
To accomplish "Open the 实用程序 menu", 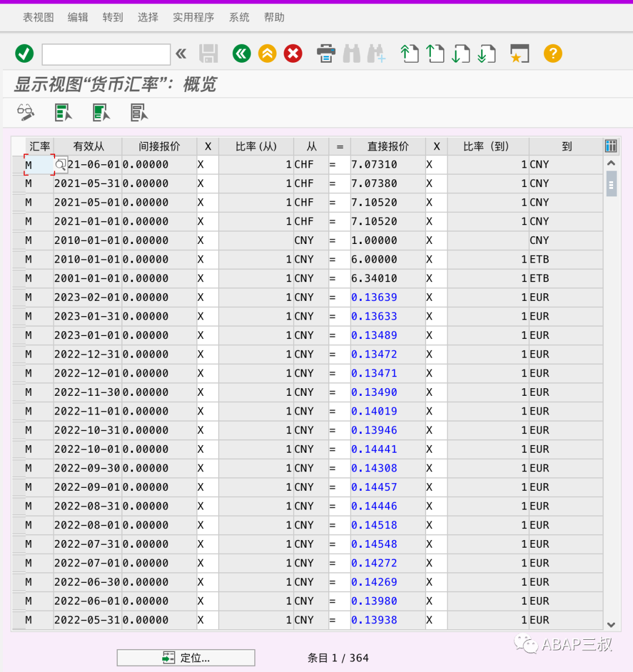I will click(x=193, y=17).
